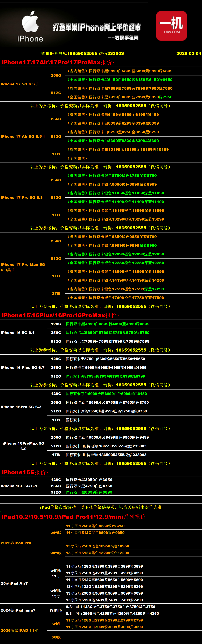
Task: Click the iPhone 16E 128G price row
Action: click(x=89, y=480)
